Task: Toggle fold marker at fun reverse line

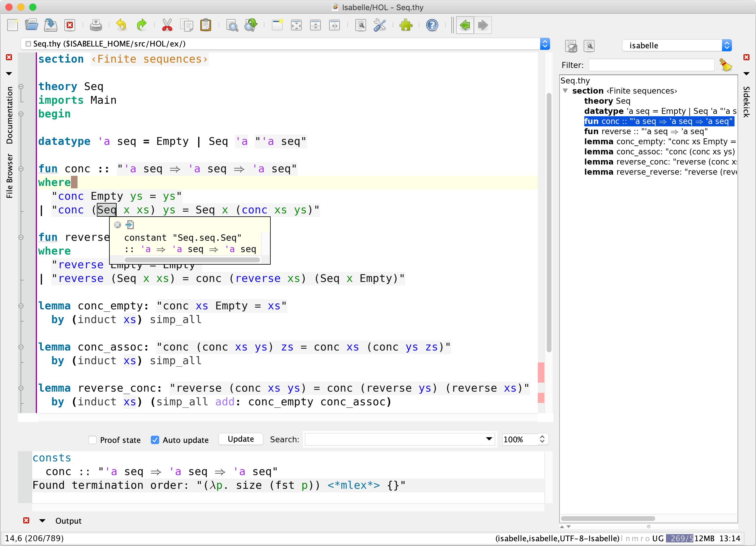Action: (x=21, y=237)
